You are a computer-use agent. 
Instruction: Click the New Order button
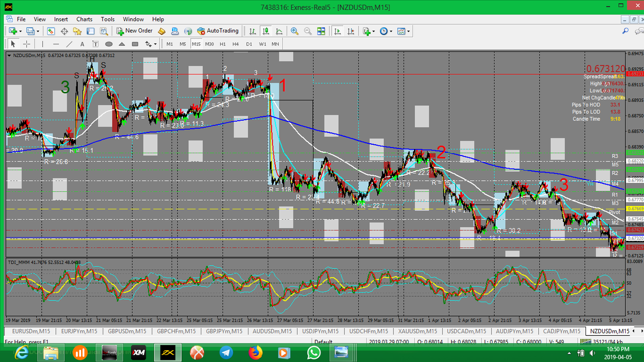point(135,31)
